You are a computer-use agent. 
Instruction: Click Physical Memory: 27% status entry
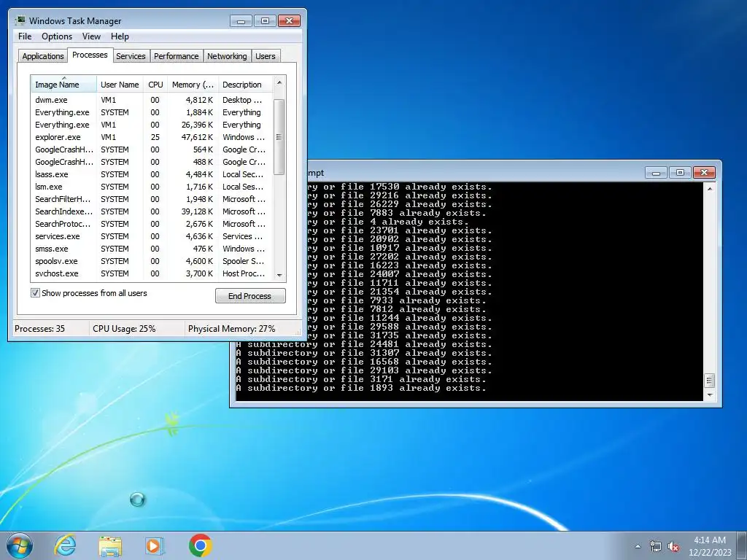click(x=231, y=329)
